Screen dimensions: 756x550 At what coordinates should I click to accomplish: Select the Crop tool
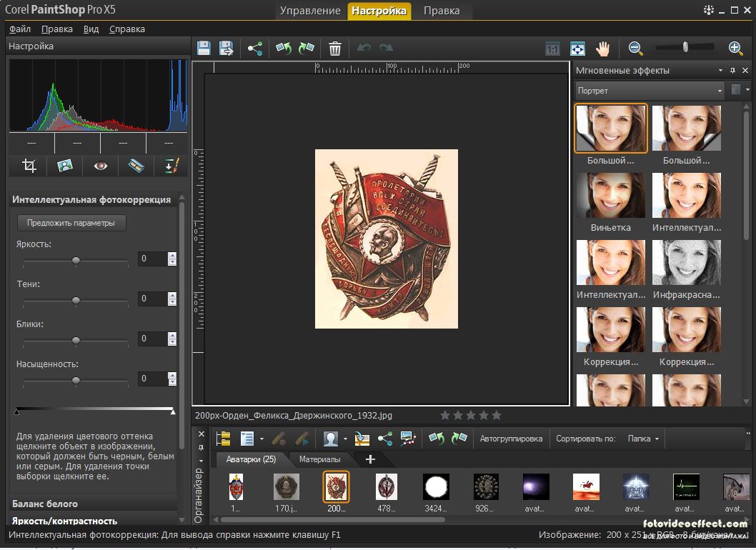click(29, 166)
